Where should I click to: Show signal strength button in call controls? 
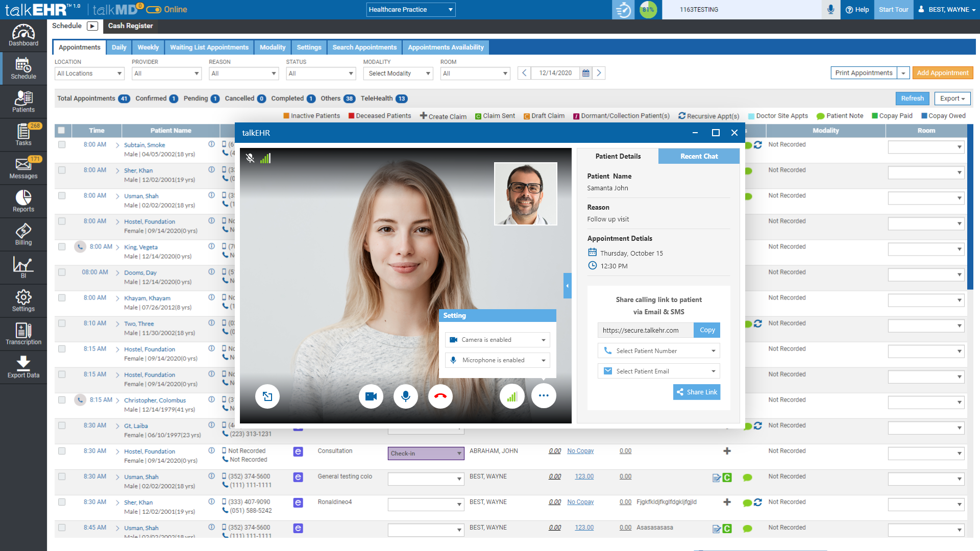[x=512, y=396]
